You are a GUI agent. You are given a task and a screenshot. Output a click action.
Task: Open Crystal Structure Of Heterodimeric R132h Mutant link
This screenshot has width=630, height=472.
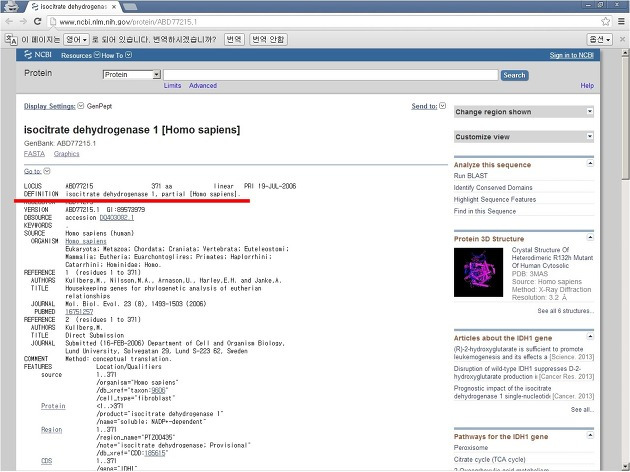point(552,258)
